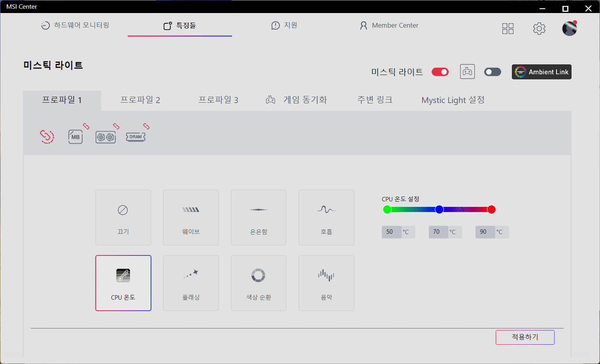Select the 끄기 off lighting mode
The width and height of the screenshot is (600, 364).
tap(123, 218)
